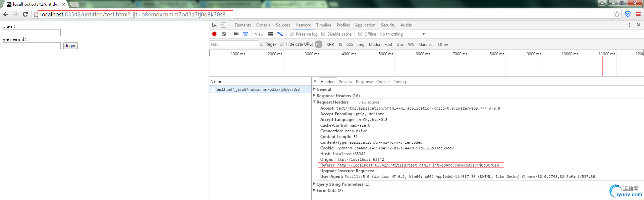Open the Timing detail tab
Image resolution: width=644 pixels, height=200 pixels.
click(399, 82)
